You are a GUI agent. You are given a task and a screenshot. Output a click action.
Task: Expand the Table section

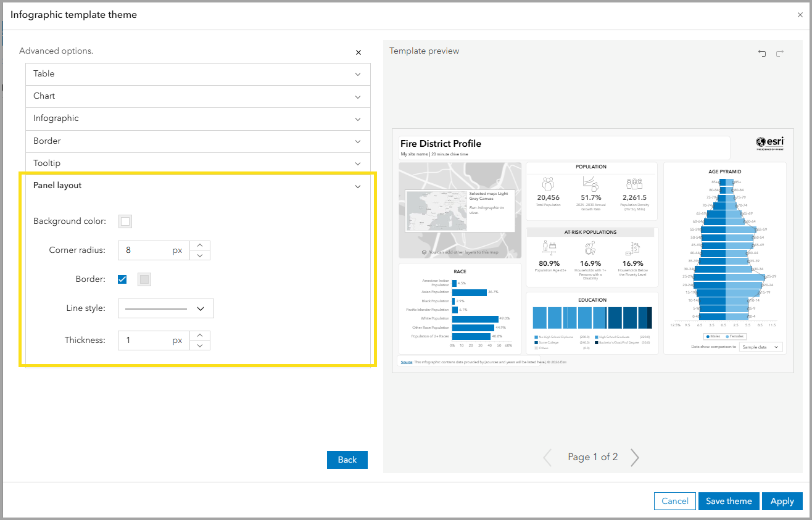[197, 74]
